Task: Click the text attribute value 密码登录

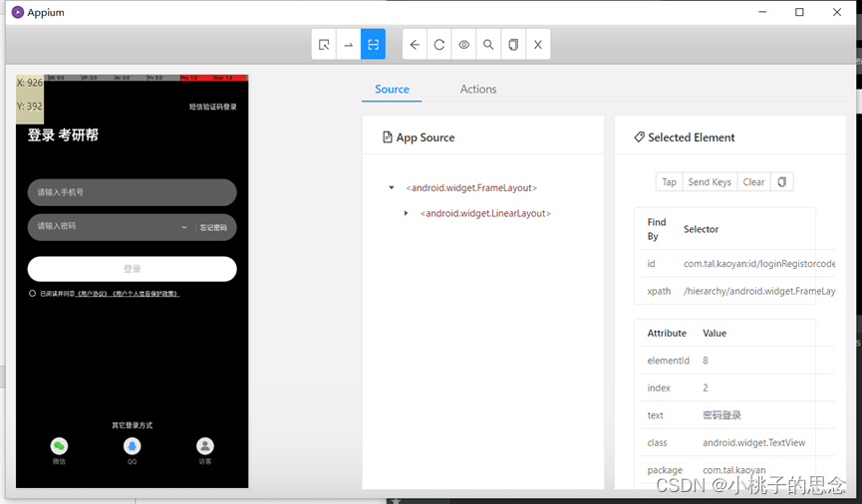Action: (x=721, y=415)
